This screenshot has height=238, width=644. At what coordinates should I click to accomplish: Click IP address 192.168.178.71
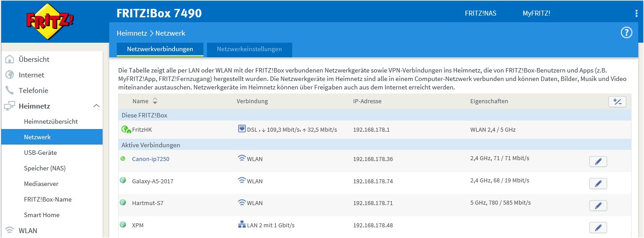pyautogui.click(x=373, y=203)
